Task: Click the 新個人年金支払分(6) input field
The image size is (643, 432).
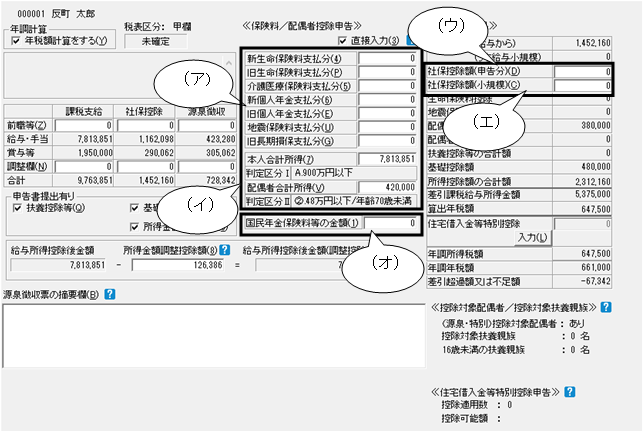Action: tap(388, 100)
